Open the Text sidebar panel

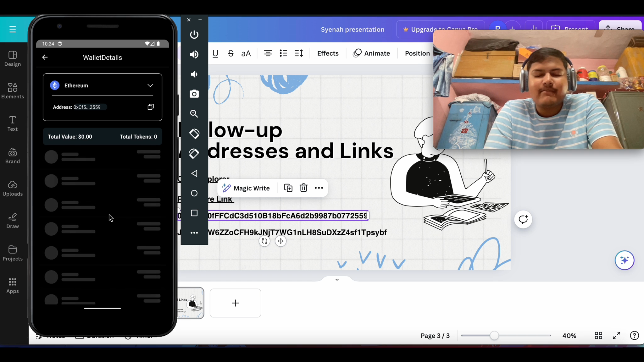coord(13,123)
